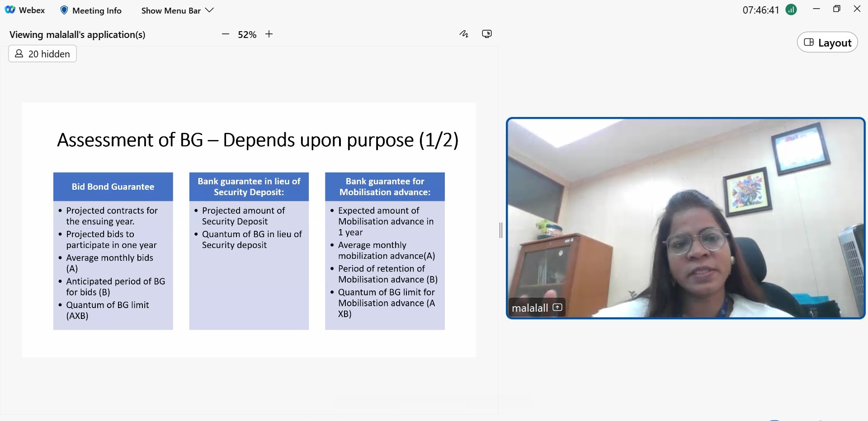Click the Bid Bond Guarantee slide header
Image resolution: width=868 pixels, height=421 pixels.
click(113, 187)
